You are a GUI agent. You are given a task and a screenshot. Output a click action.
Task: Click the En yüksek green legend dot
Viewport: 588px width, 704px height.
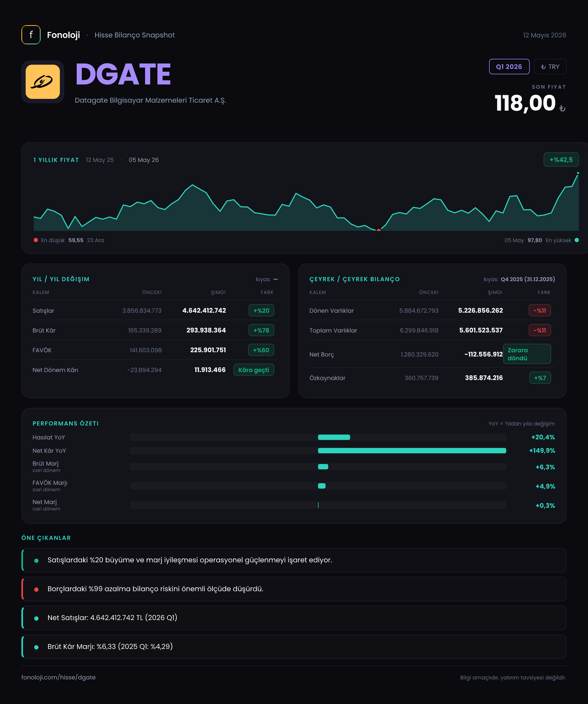click(x=577, y=240)
